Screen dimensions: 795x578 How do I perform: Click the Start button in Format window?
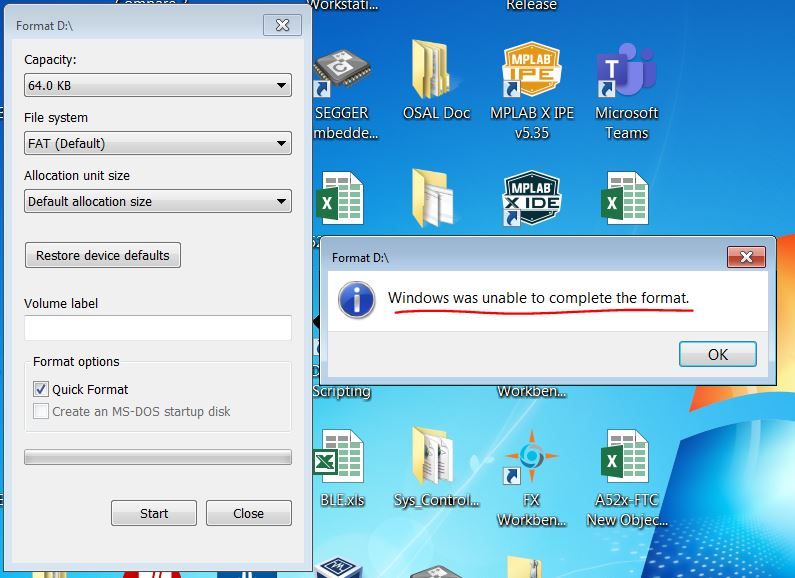(x=154, y=513)
